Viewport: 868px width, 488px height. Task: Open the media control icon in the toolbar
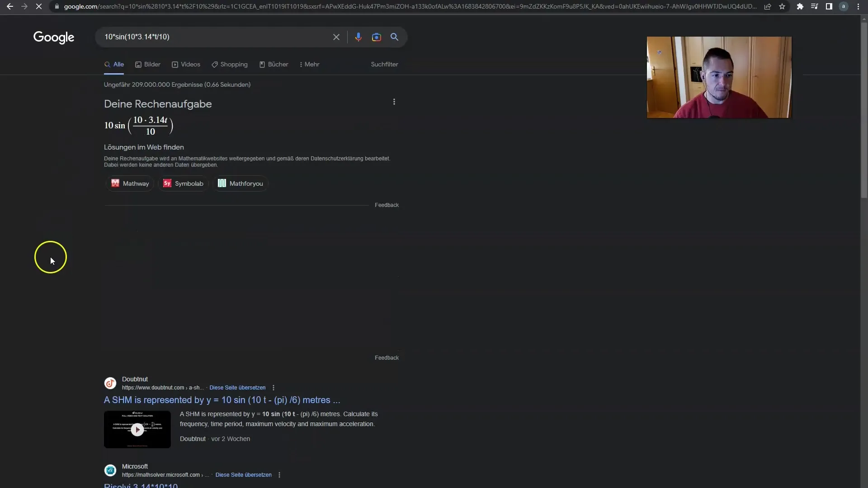[815, 6]
